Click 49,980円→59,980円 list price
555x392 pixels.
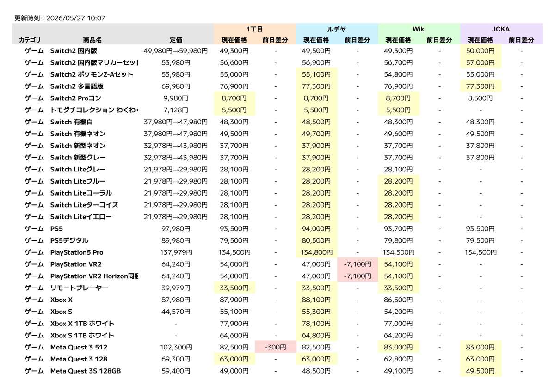(176, 51)
